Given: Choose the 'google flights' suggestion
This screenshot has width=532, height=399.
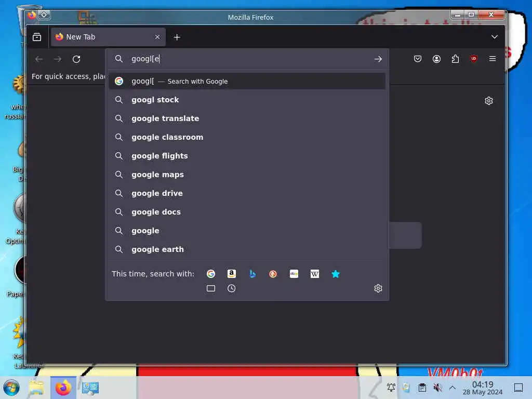Looking at the screenshot, I should pos(247,156).
